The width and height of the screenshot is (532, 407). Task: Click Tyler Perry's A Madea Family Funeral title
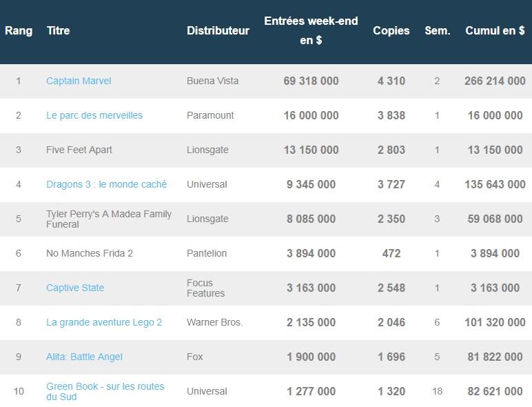click(109, 219)
